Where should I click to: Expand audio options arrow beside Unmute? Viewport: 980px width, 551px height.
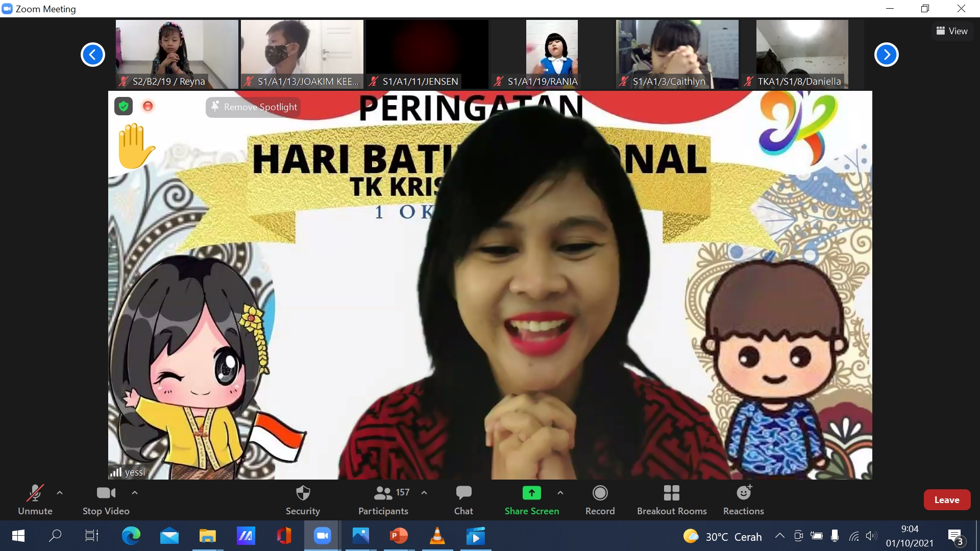click(60, 493)
